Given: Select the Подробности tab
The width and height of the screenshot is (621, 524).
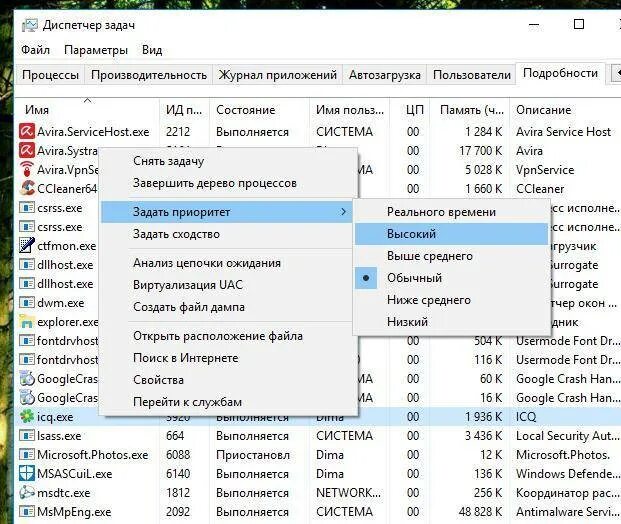Looking at the screenshot, I should tap(560, 73).
